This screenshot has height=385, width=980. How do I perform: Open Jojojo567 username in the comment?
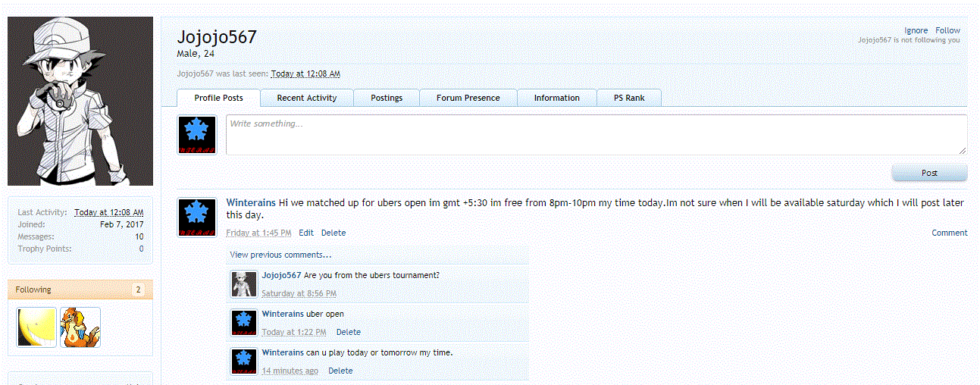pyautogui.click(x=281, y=275)
